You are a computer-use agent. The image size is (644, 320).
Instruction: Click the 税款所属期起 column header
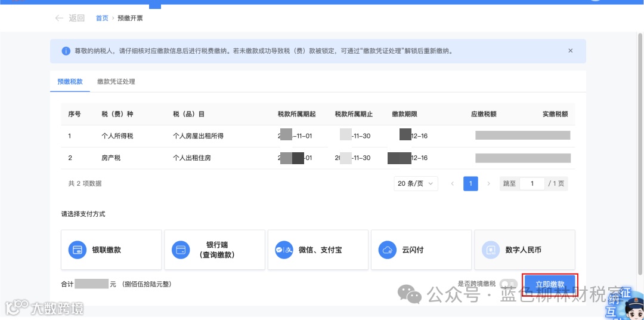click(x=296, y=114)
